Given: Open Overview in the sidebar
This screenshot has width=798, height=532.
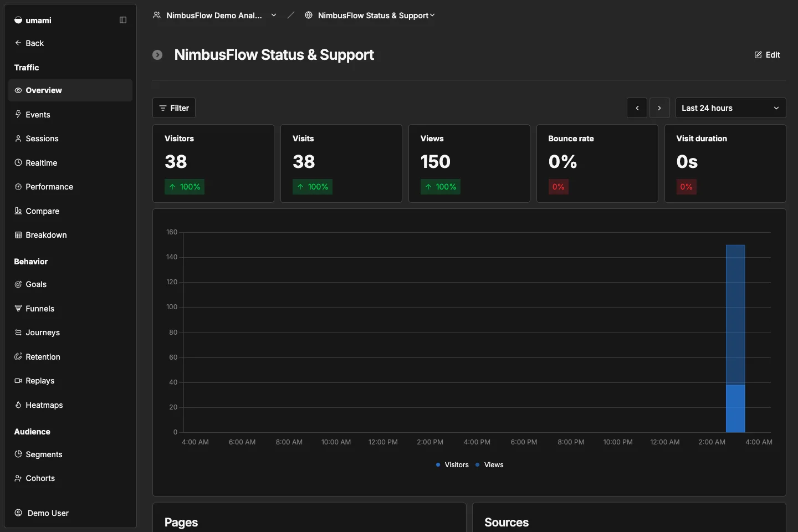Looking at the screenshot, I should click(x=70, y=90).
